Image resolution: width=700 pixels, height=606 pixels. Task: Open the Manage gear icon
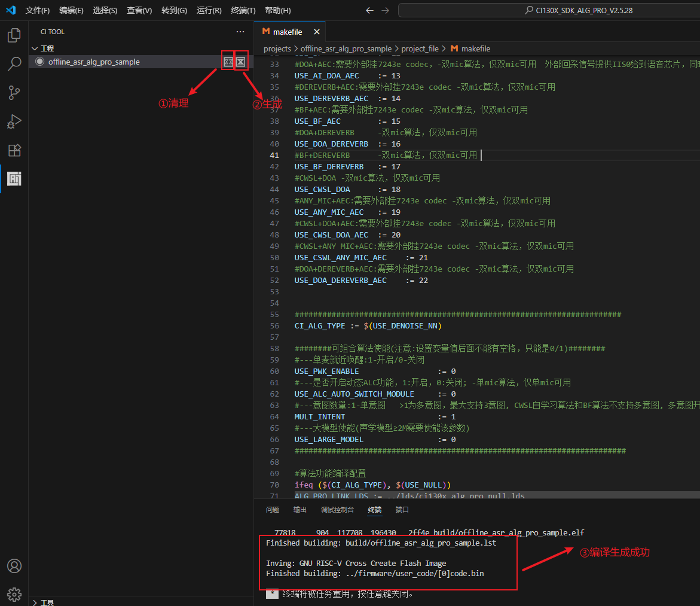click(14, 594)
